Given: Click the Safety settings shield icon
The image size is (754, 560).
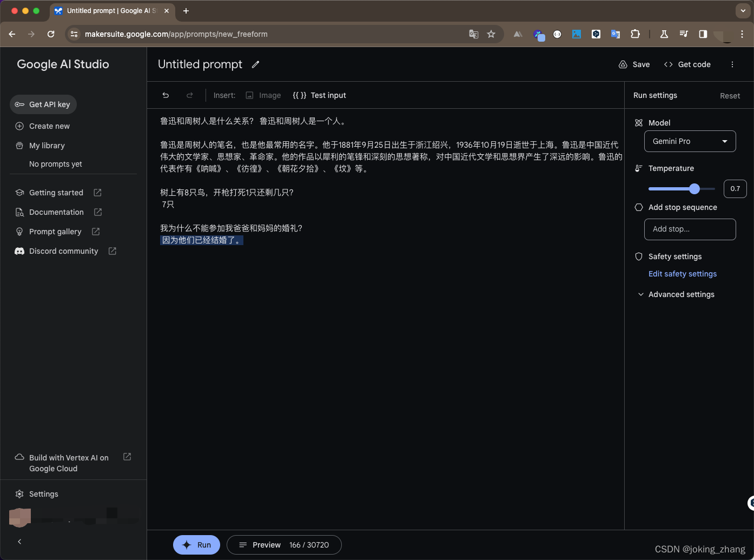Looking at the screenshot, I should coord(639,256).
